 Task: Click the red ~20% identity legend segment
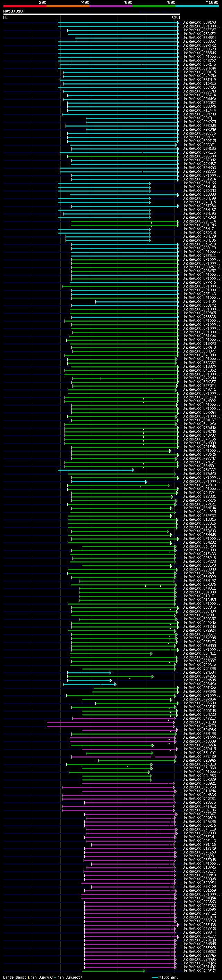[x=25, y=6]
